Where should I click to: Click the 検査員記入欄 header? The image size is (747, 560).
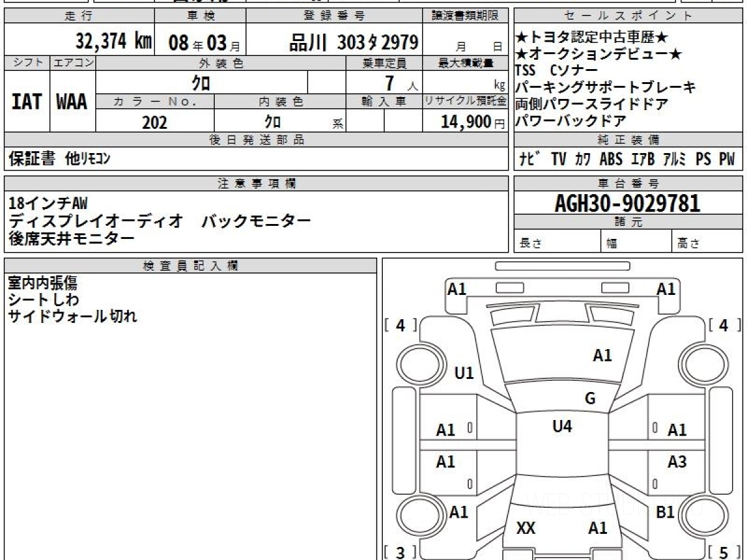(x=190, y=266)
